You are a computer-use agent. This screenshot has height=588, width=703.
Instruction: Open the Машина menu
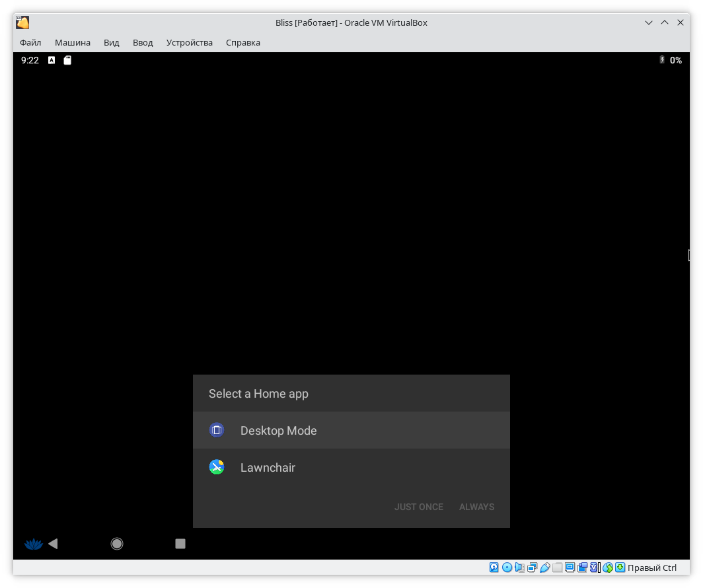pyautogui.click(x=73, y=42)
